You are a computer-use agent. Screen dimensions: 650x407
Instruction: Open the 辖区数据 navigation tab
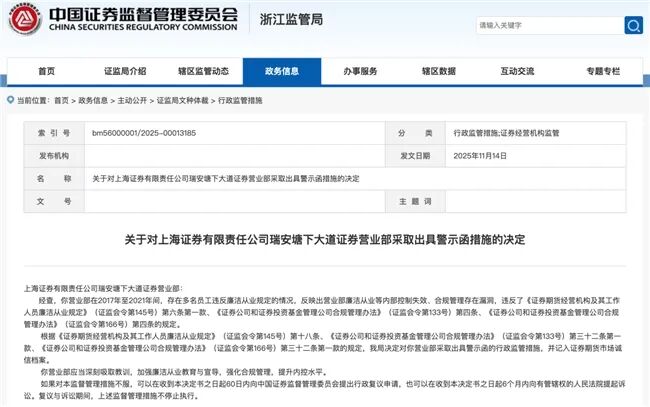click(439, 71)
